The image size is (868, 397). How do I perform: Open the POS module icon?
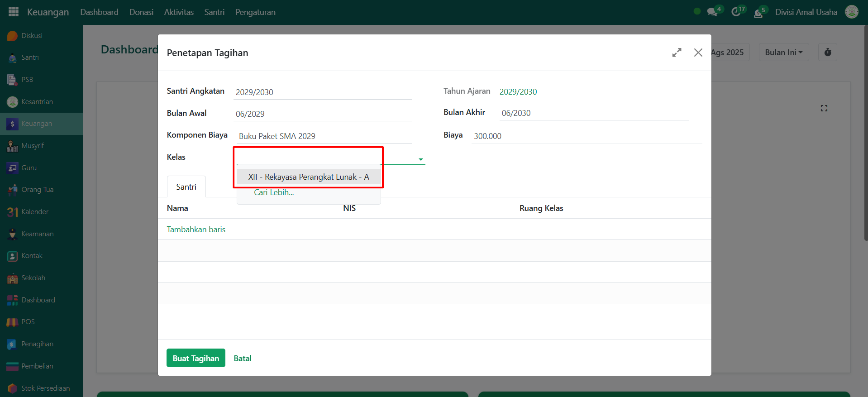click(x=12, y=322)
